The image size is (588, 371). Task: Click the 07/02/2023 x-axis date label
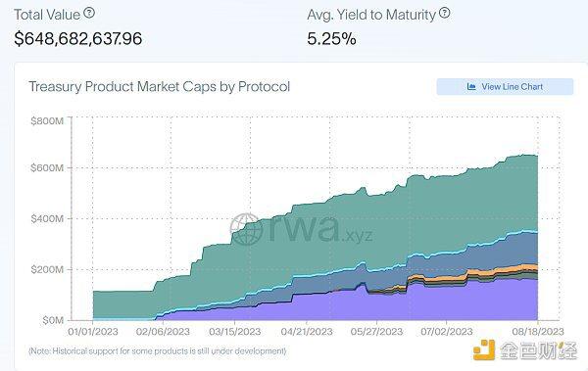(x=446, y=332)
